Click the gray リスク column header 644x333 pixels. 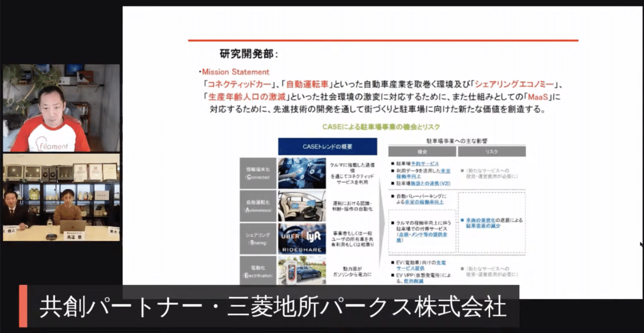coord(492,151)
